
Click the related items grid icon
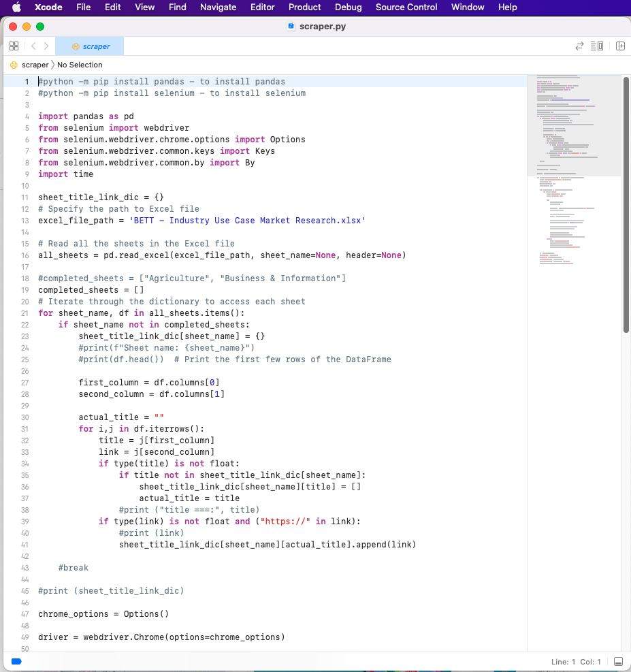(x=14, y=46)
